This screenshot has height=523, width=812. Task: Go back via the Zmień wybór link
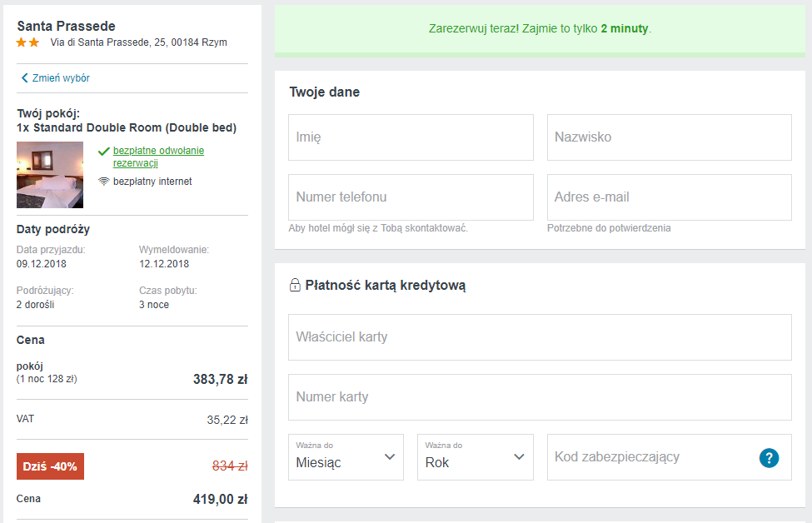[x=61, y=78]
